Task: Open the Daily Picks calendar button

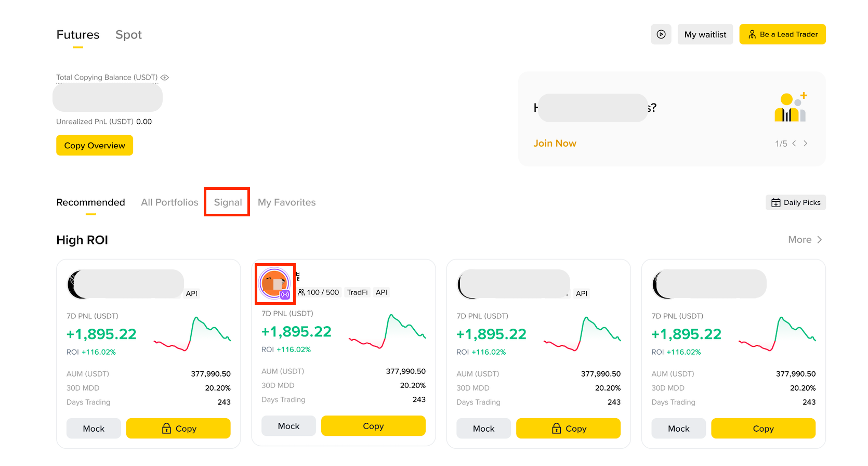Action: 795,202
